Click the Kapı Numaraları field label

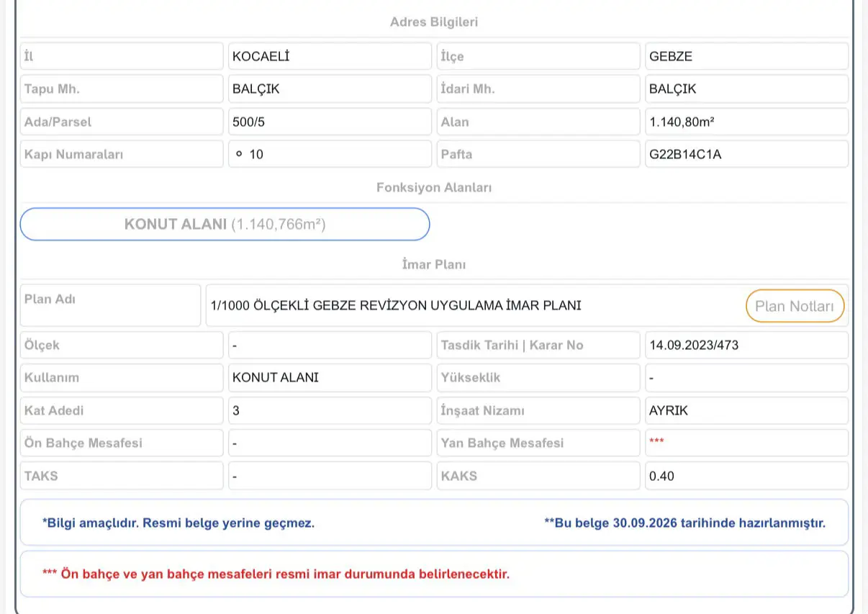pos(73,154)
